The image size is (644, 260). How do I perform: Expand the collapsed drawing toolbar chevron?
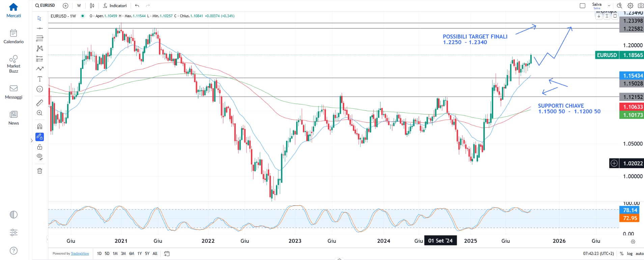click(32, 140)
